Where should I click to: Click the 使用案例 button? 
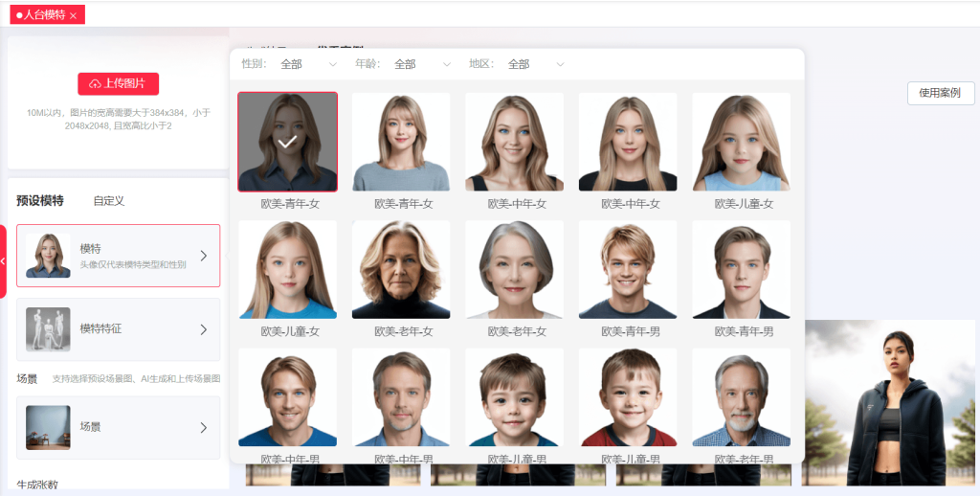[940, 93]
